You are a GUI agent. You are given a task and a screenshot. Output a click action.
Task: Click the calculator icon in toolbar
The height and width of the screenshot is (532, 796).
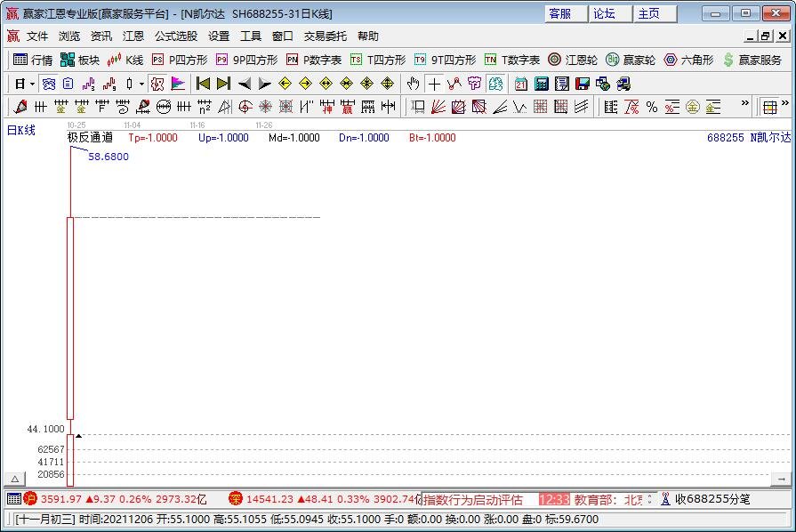(541, 84)
